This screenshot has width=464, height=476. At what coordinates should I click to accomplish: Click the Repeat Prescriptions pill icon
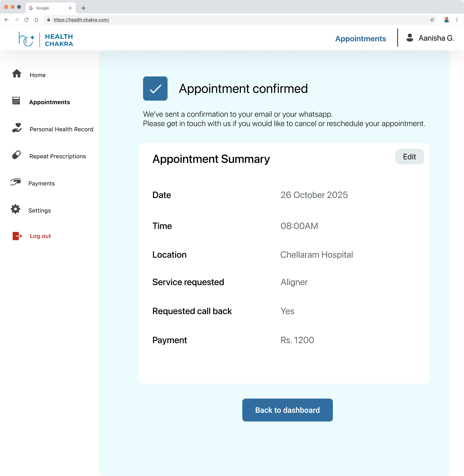click(x=16, y=155)
